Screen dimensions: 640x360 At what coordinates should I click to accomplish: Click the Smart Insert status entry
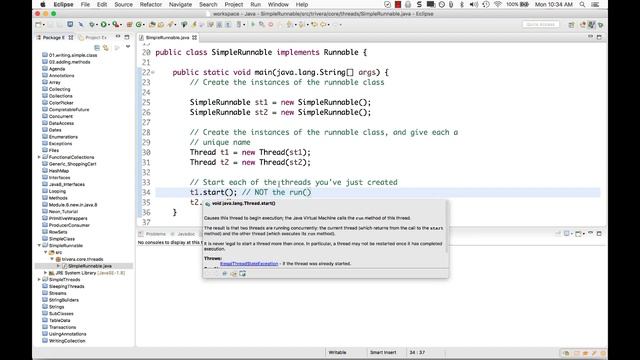[383, 353]
